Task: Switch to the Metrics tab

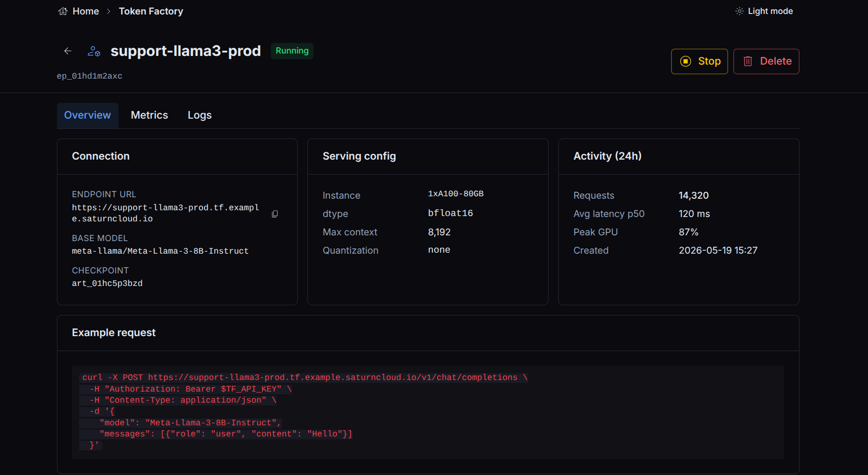Action: [x=149, y=115]
